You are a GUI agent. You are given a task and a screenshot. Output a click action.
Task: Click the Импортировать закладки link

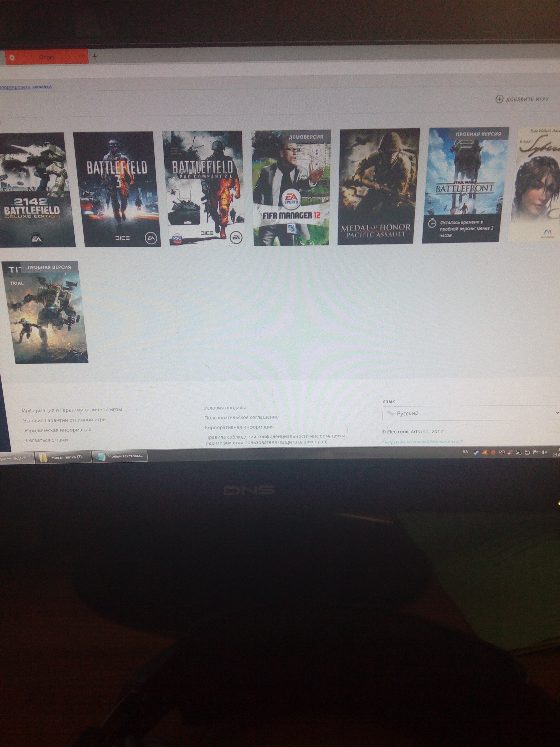pyautogui.click(x=26, y=87)
